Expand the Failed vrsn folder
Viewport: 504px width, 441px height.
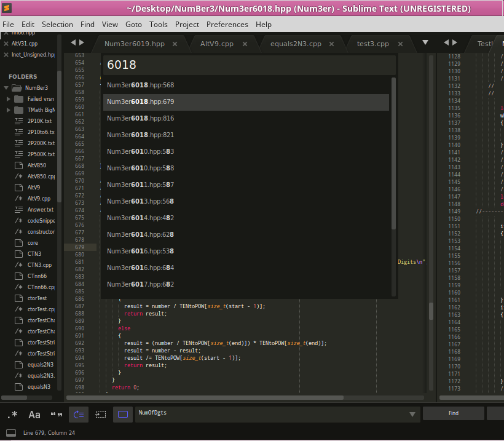(9, 99)
